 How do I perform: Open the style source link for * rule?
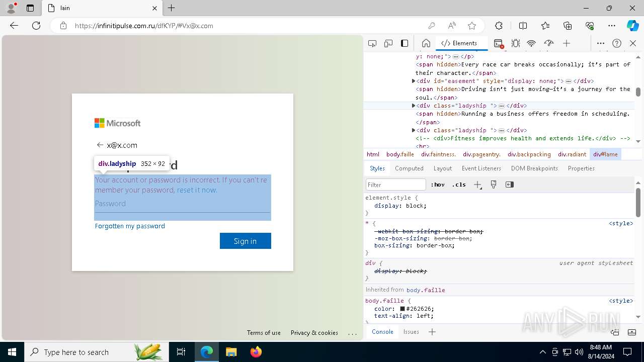(621, 223)
